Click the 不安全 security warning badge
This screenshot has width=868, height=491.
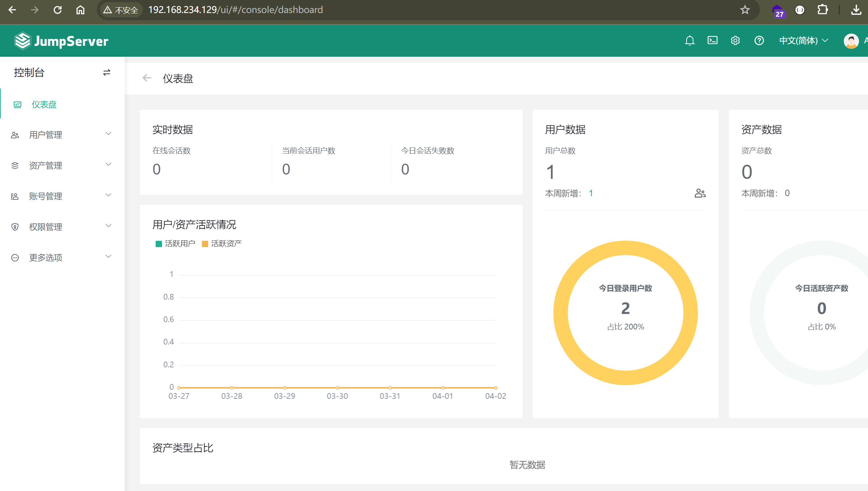click(121, 10)
